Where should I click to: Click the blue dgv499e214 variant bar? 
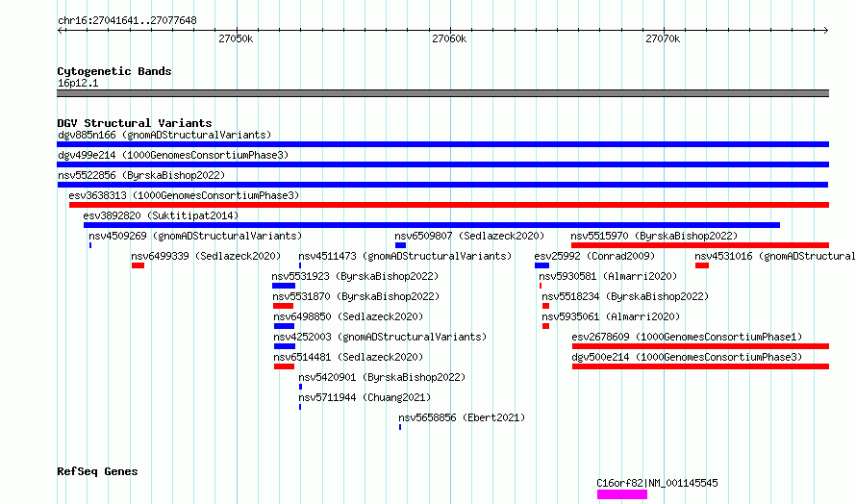442,164
